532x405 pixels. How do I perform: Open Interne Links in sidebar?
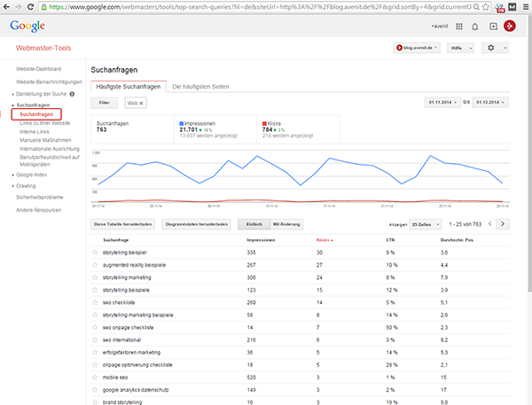(35, 132)
